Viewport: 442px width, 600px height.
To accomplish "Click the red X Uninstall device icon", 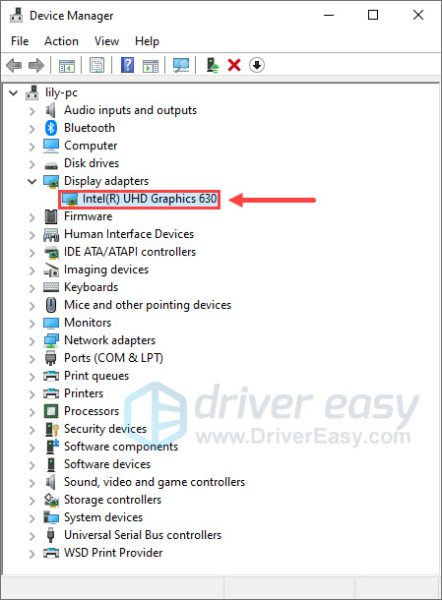I will coord(234,65).
